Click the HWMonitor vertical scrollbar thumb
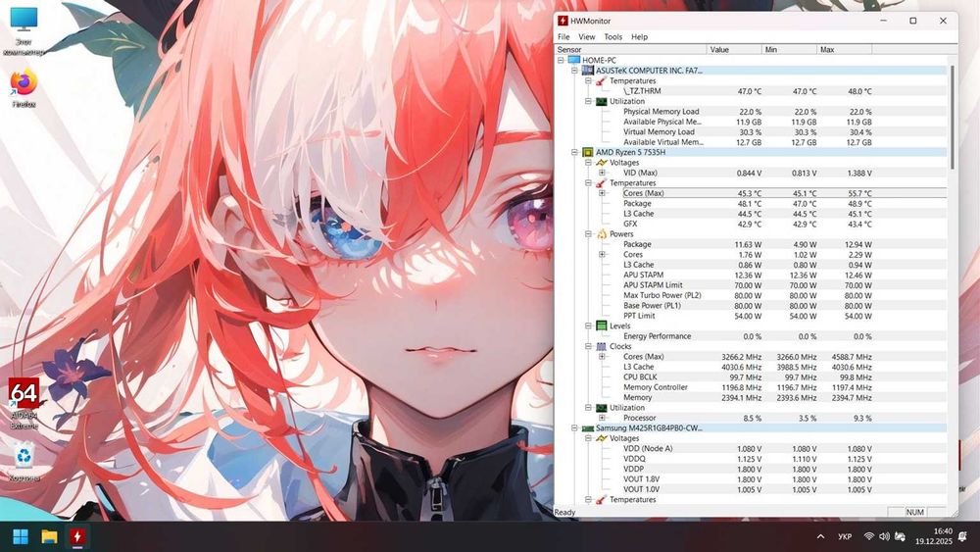Viewport: 980px width, 552px height. click(x=953, y=117)
